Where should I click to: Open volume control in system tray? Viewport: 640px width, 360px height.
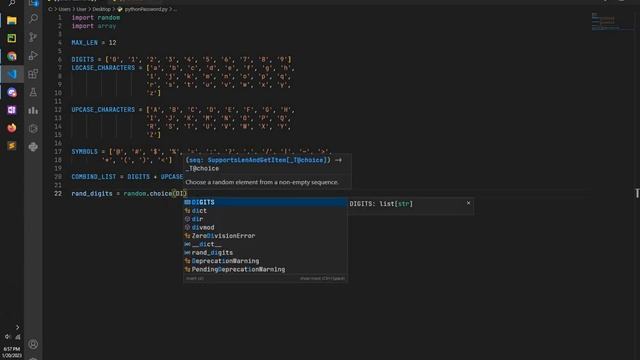[x=7, y=337]
